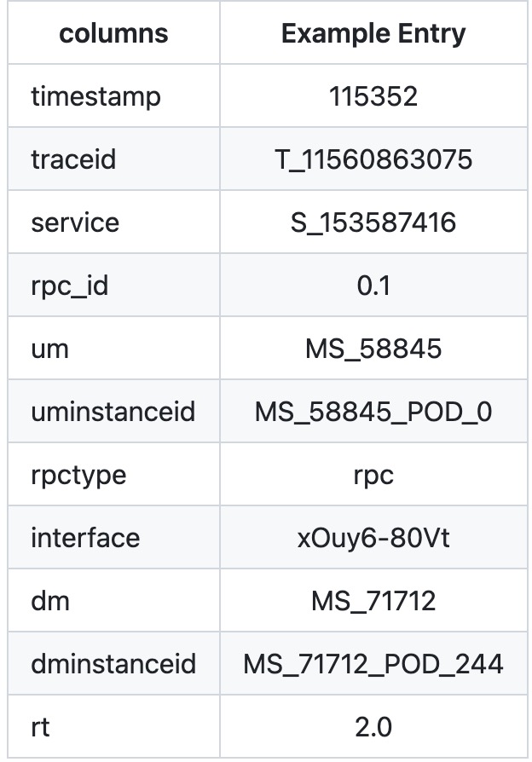Click the 'rpctype' row label

click(78, 476)
